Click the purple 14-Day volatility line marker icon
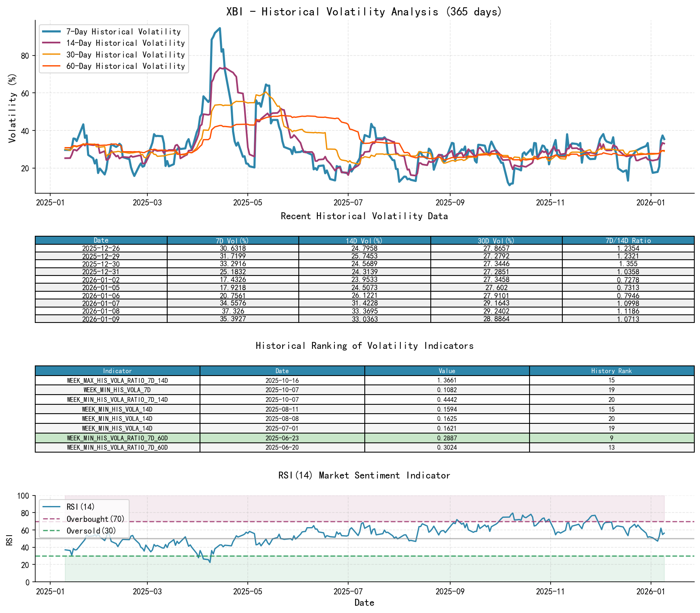 click(x=51, y=43)
